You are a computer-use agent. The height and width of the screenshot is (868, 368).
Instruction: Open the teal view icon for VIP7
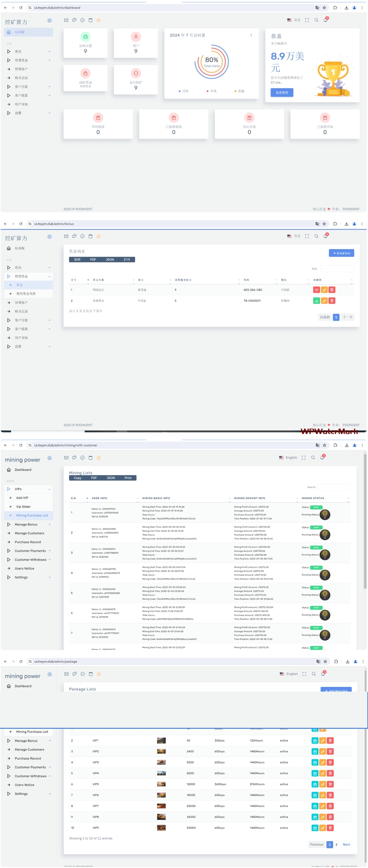(315, 806)
